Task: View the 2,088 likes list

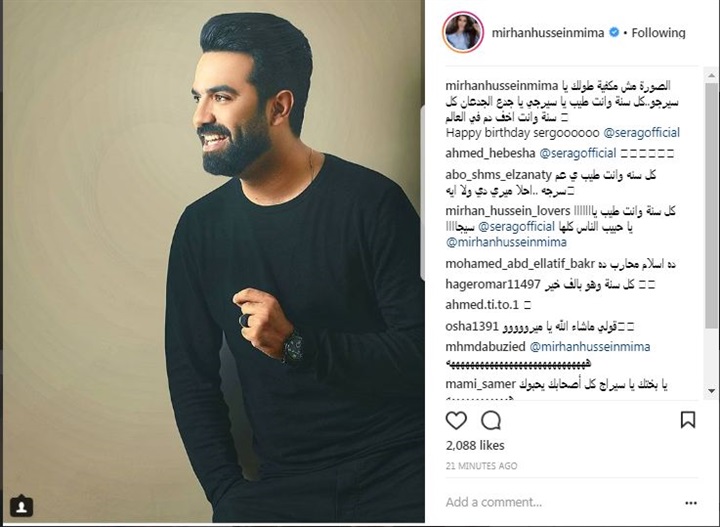Action: 475,445
